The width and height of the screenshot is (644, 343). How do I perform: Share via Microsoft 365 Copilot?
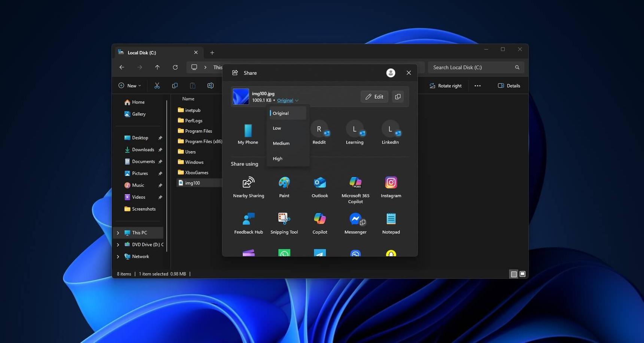pos(355,186)
